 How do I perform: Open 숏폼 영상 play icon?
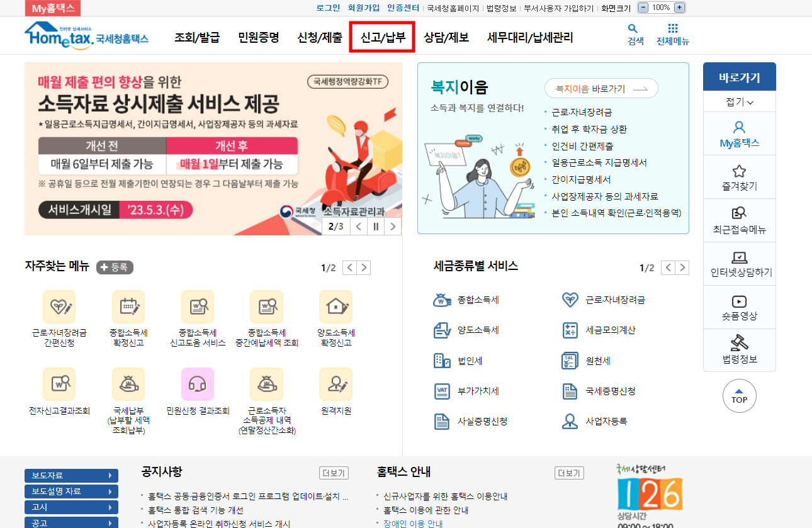(x=740, y=301)
